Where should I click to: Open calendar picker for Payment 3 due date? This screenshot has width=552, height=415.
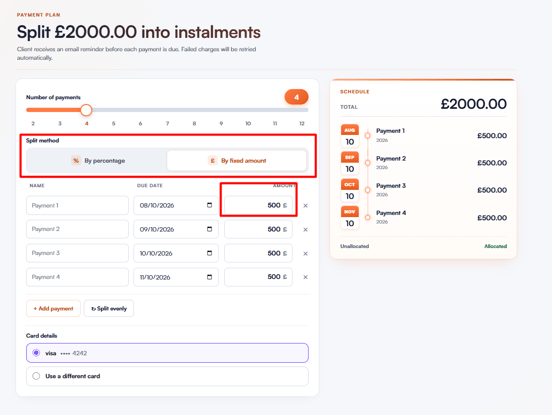[209, 253]
